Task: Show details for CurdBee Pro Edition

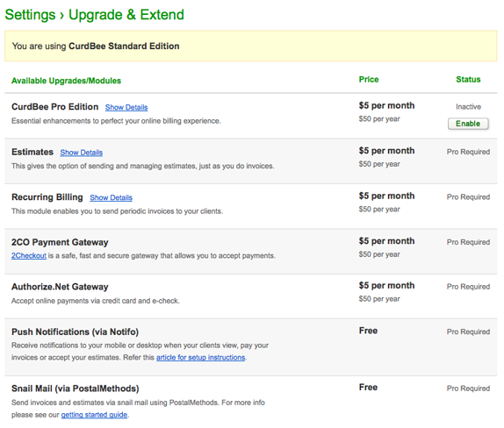Action: (126, 107)
